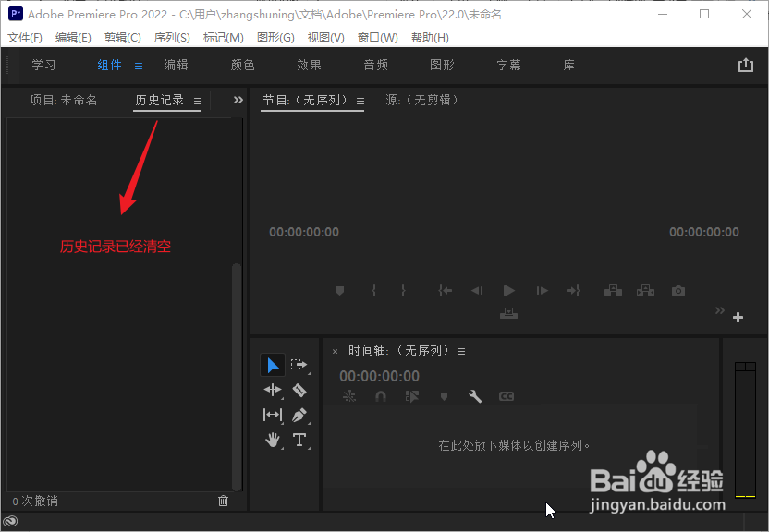Switch to the Audio workspace
Viewport: 769px width, 532px height.
point(375,65)
